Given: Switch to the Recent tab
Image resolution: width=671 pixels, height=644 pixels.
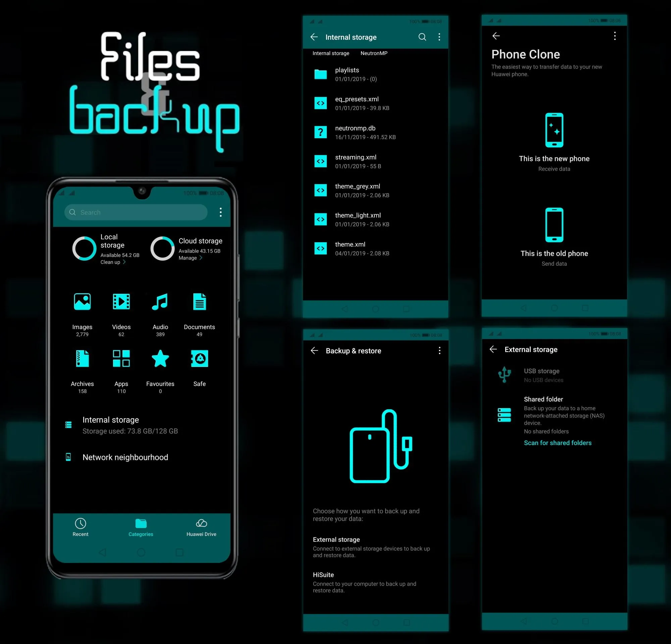Looking at the screenshot, I should (81, 526).
